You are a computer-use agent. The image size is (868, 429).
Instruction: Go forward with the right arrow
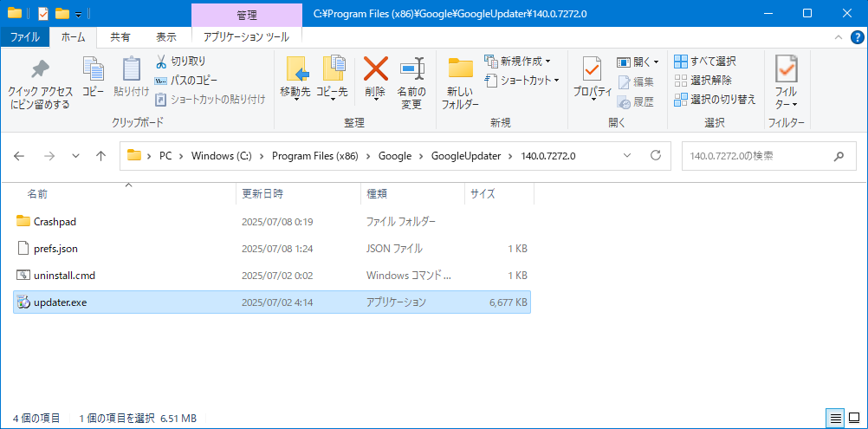pyautogui.click(x=49, y=156)
